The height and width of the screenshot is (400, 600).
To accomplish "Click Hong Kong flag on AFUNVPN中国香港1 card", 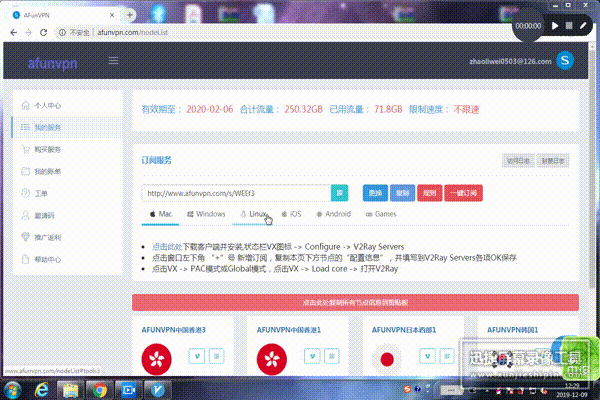I will (x=272, y=359).
